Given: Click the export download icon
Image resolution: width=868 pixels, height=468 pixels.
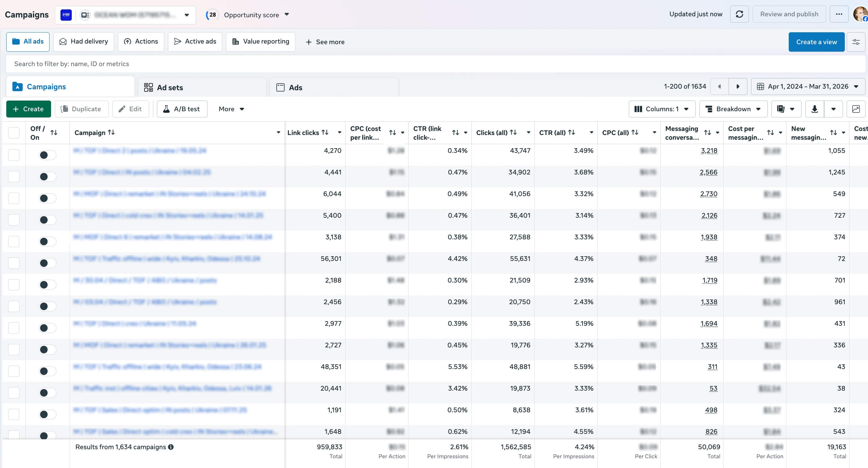Looking at the screenshot, I should [x=814, y=109].
